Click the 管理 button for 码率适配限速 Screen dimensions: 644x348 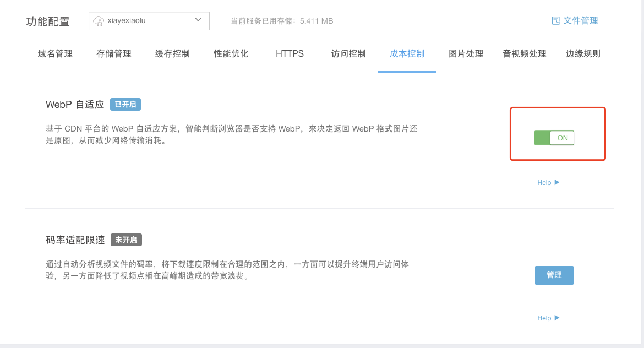[554, 275]
